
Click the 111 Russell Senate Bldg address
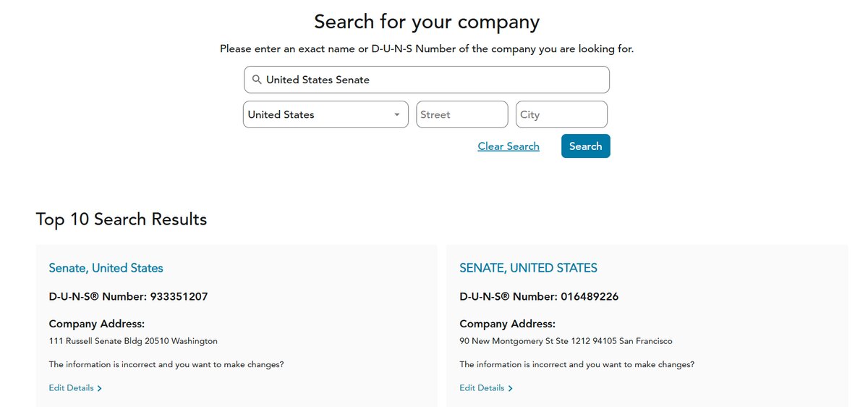[133, 341]
